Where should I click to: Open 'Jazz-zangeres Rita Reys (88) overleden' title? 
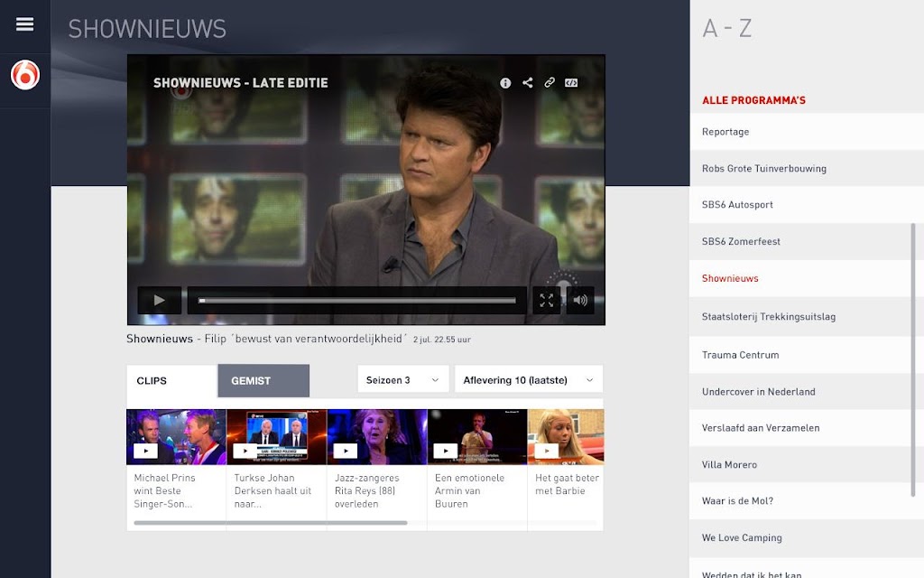pos(367,490)
